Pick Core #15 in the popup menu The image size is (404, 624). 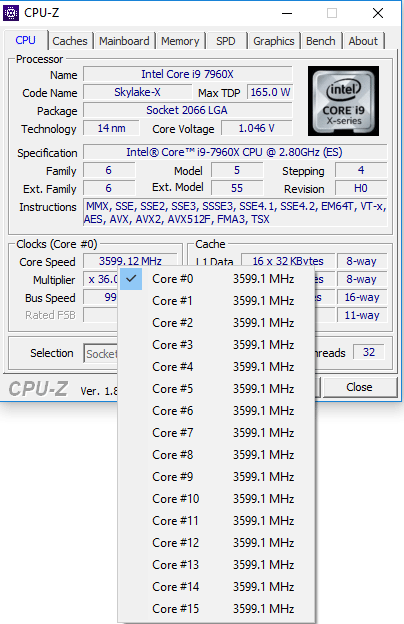[217, 608]
